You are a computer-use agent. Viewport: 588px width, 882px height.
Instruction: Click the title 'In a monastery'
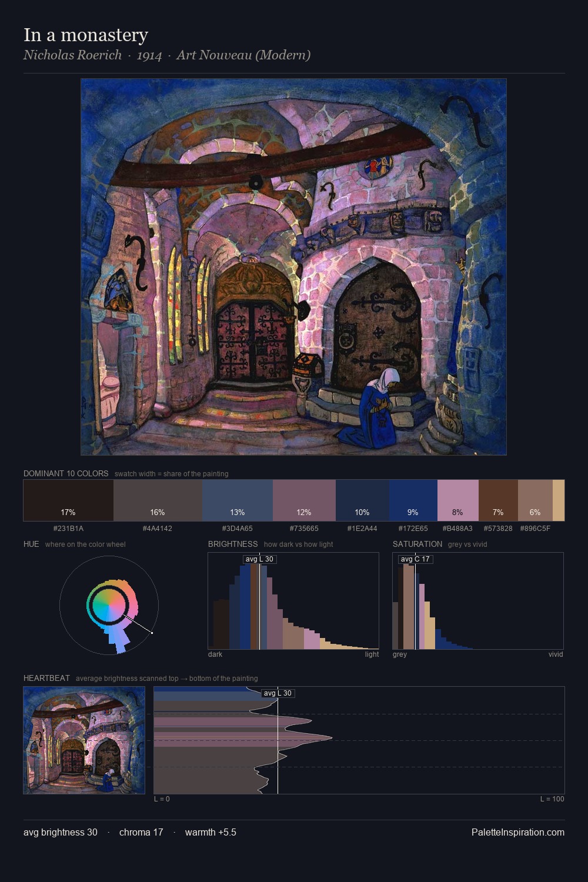[86, 35]
